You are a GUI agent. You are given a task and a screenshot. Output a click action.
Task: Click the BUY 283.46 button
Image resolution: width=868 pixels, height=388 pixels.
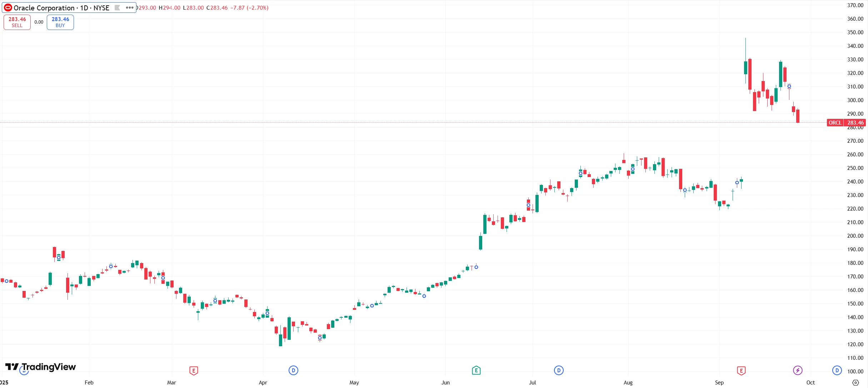pyautogui.click(x=60, y=22)
